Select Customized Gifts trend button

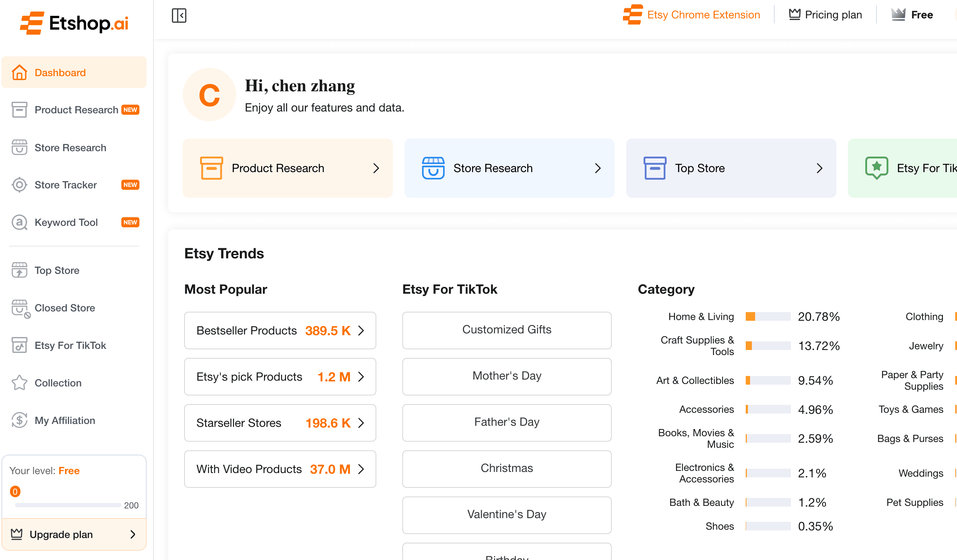point(507,330)
